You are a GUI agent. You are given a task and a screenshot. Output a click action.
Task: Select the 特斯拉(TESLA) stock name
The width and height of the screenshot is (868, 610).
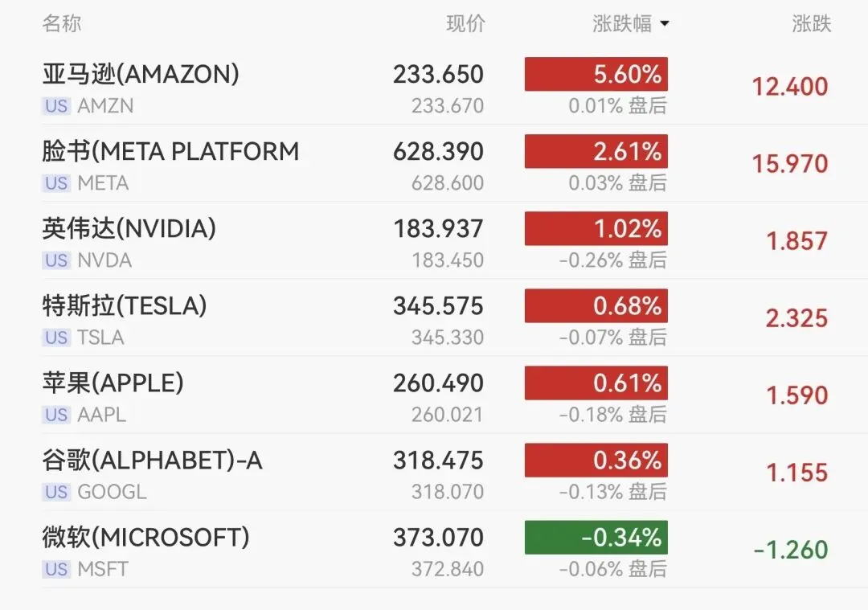[x=125, y=306]
